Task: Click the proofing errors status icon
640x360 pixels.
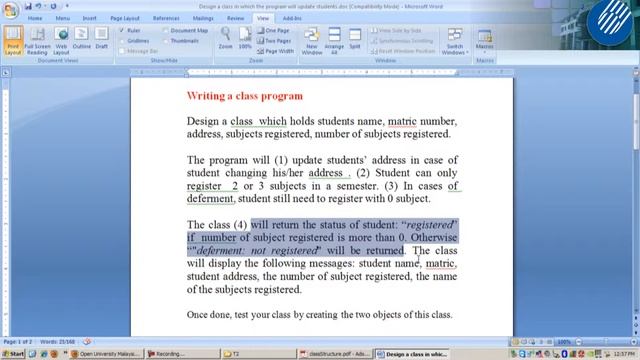Action: [87, 342]
